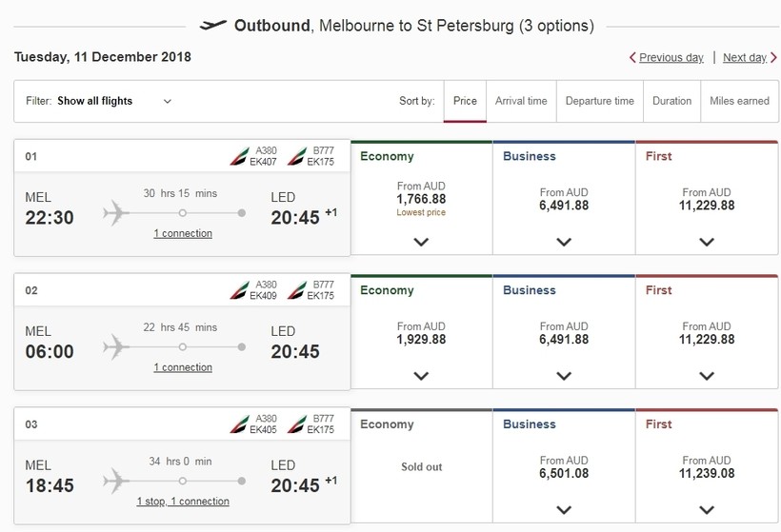This screenshot has height=532, width=781.
Task: Sort the flights by Departure time
Action: [x=600, y=101]
